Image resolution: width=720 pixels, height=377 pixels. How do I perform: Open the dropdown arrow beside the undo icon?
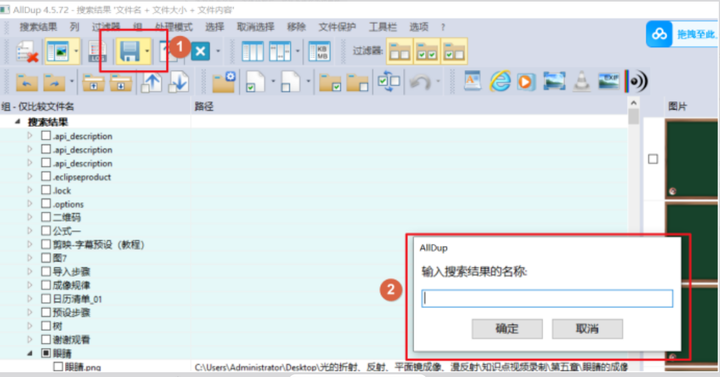(x=438, y=82)
